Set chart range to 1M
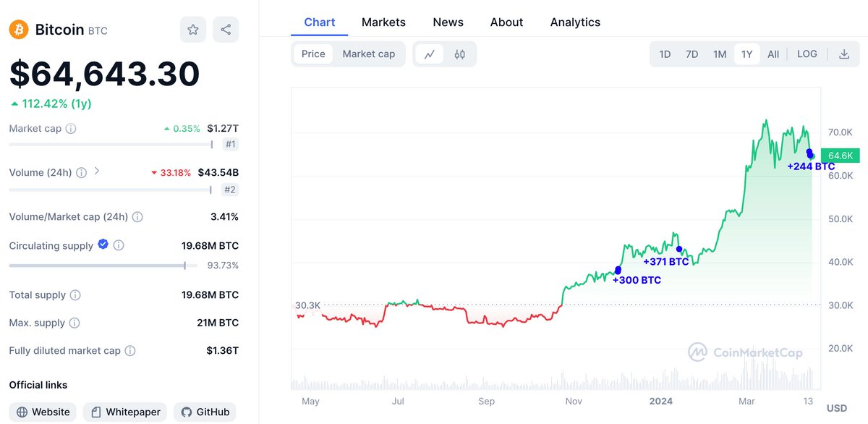The image size is (868, 424). click(720, 54)
